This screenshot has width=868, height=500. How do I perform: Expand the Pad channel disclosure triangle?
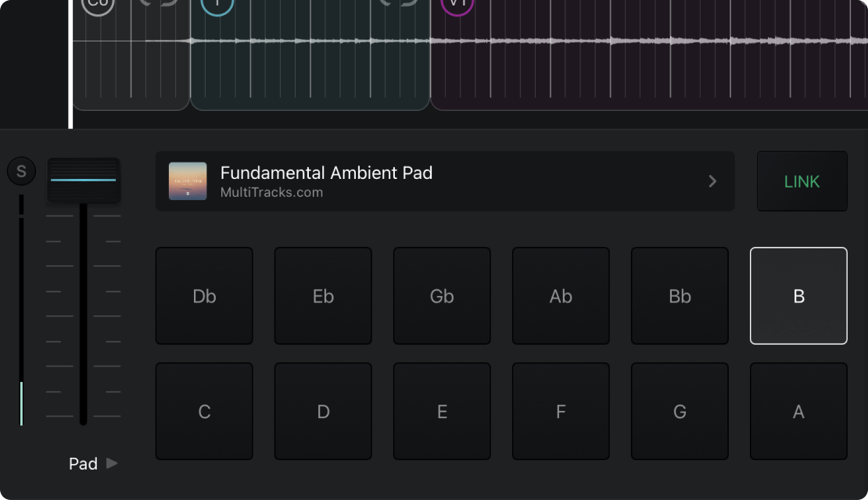pyautogui.click(x=112, y=463)
